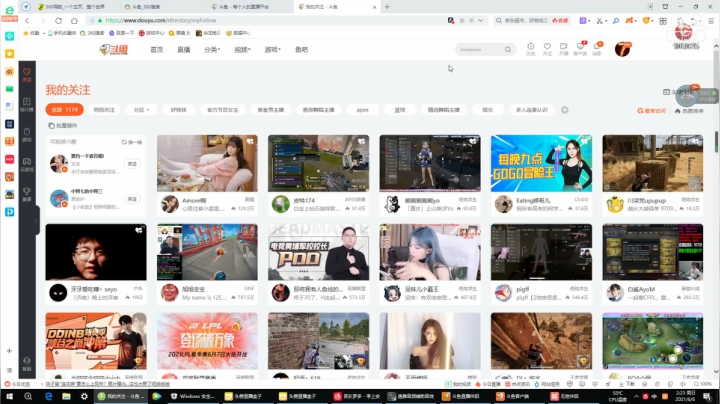
Task: Open 斗鱼直播伴侣 app in the taskbar
Action: 462,396
